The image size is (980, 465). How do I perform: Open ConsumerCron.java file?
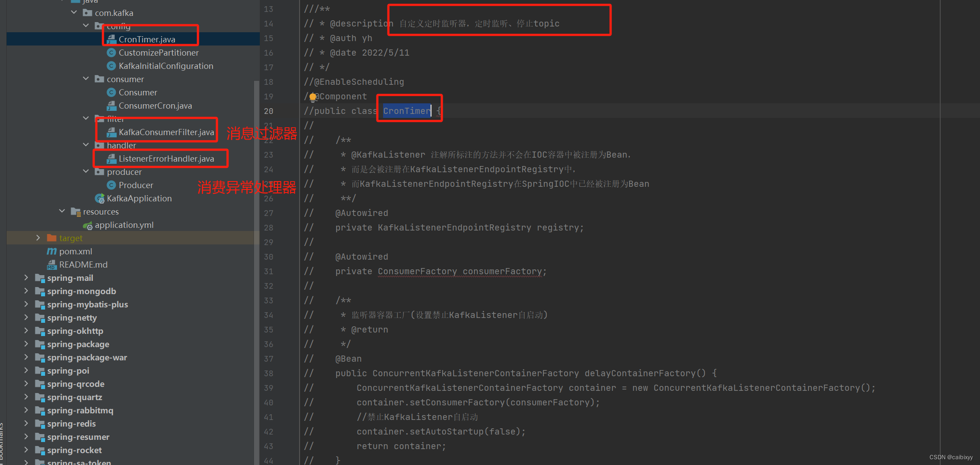pyautogui.click(x=155, y=106)
